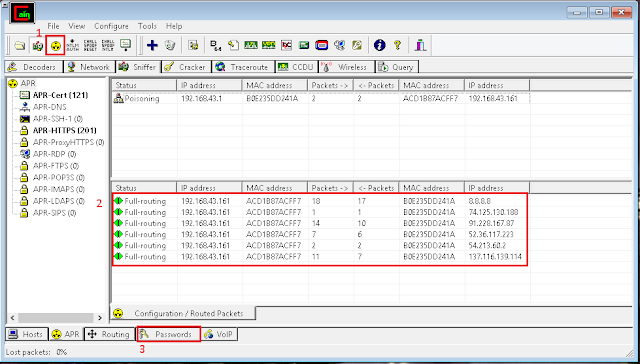Click the tree pane's left scroll arrow
This screenshot has width=640, height=364.
point(12,317)
